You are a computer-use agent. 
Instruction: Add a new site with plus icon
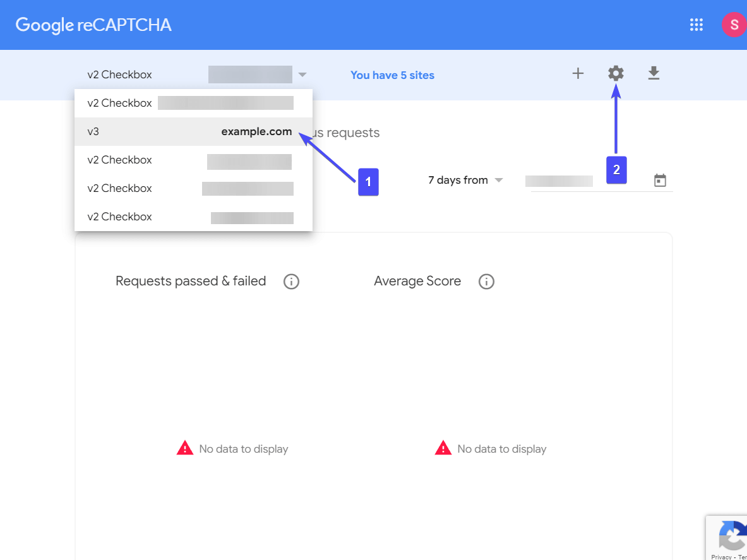pyautogui.click(x=578, y=73)
